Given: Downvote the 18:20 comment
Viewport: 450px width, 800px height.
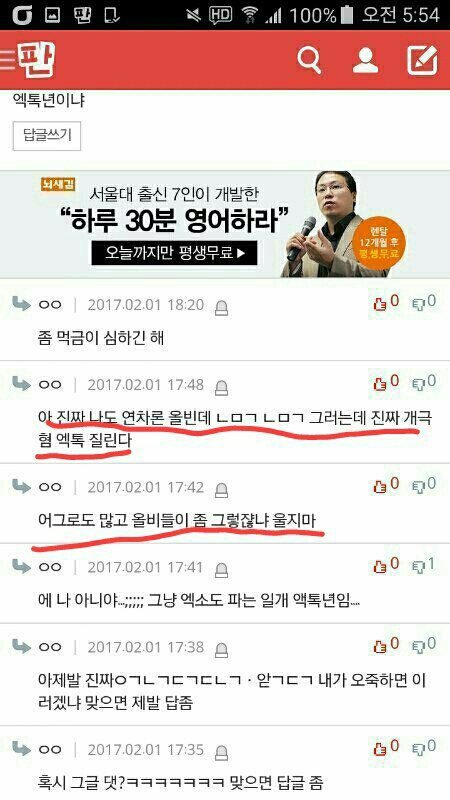Looking at the screenshot, I should click(x=424, y=303).
